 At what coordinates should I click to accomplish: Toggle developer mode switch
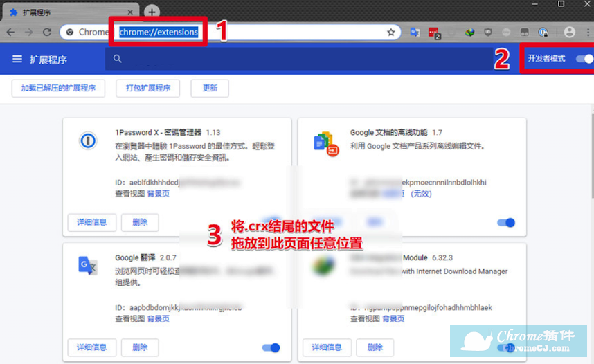pyautogui.click(x=584, y=59)
